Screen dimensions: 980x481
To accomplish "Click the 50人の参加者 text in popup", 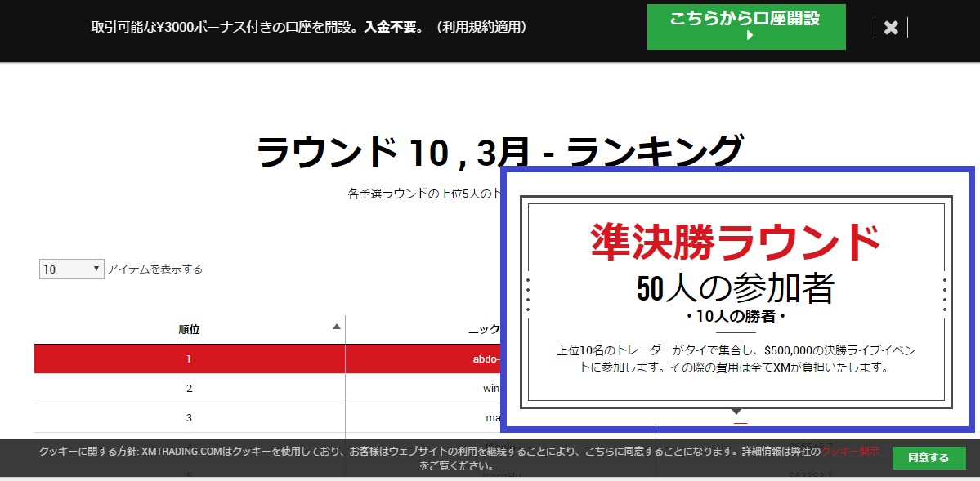I will point(736,287).
